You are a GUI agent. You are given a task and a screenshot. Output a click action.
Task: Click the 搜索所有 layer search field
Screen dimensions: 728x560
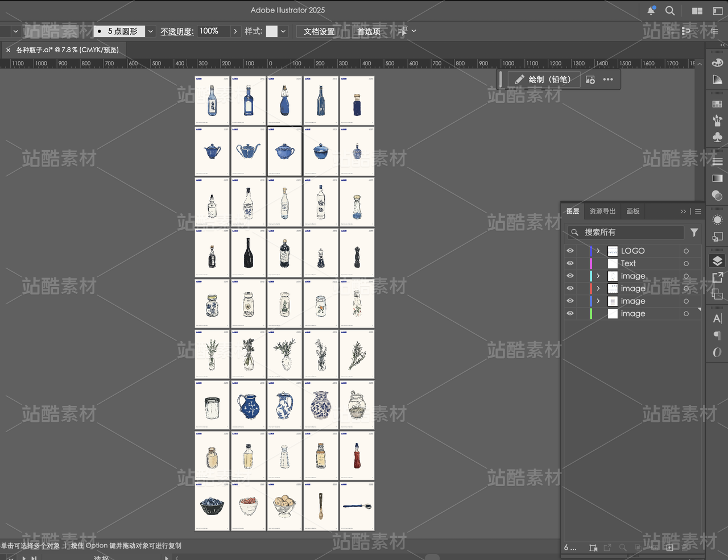pos(626,233)
